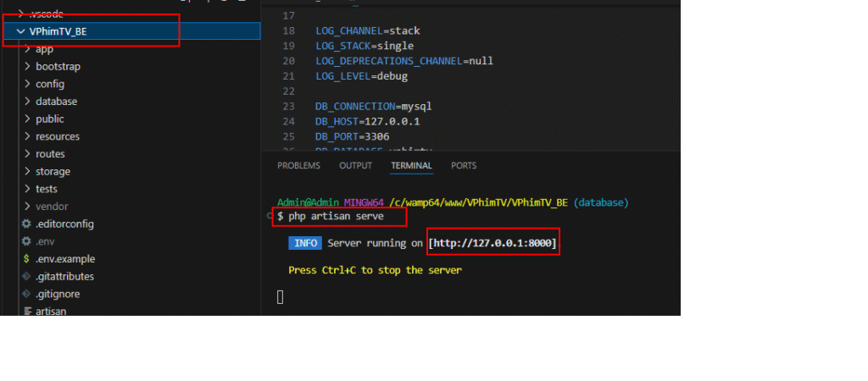Click Admin@Admin prompt text in terminal
Image resolution: width=868 pixels, height=381 pixels.
(308, 203)
